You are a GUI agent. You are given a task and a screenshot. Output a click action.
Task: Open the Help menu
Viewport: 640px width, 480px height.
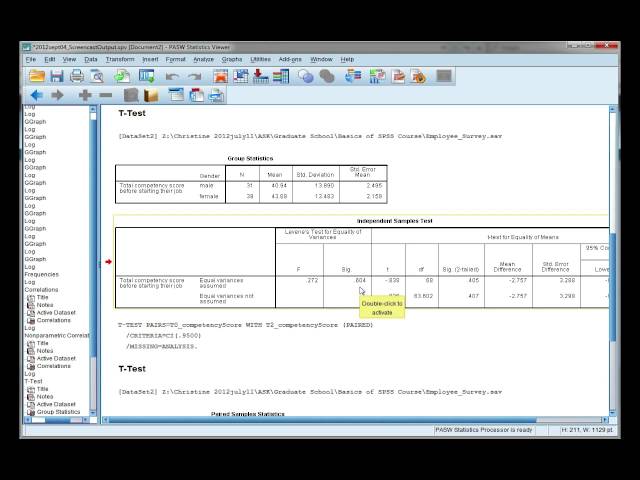(347, 60)
